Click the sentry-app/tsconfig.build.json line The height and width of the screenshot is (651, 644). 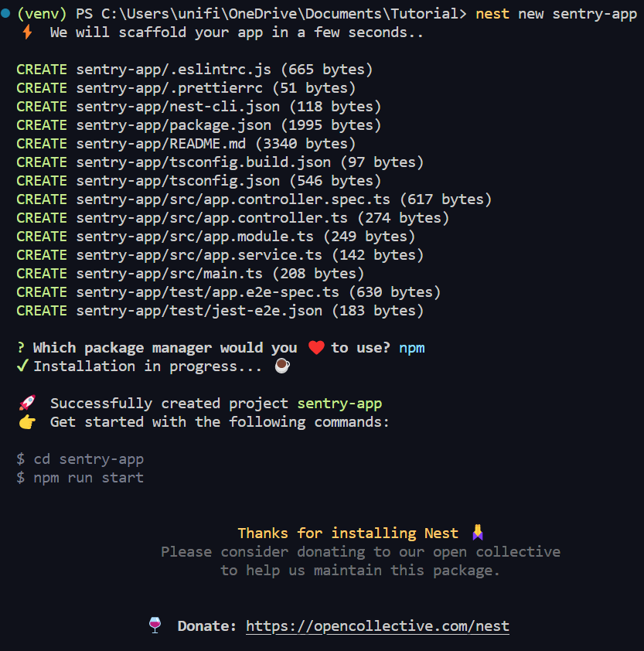tap(220, 162)
